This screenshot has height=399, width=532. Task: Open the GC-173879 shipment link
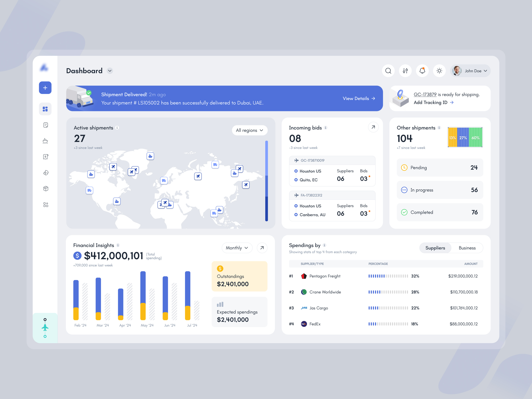pyautogui.click(x=425, y=95)
